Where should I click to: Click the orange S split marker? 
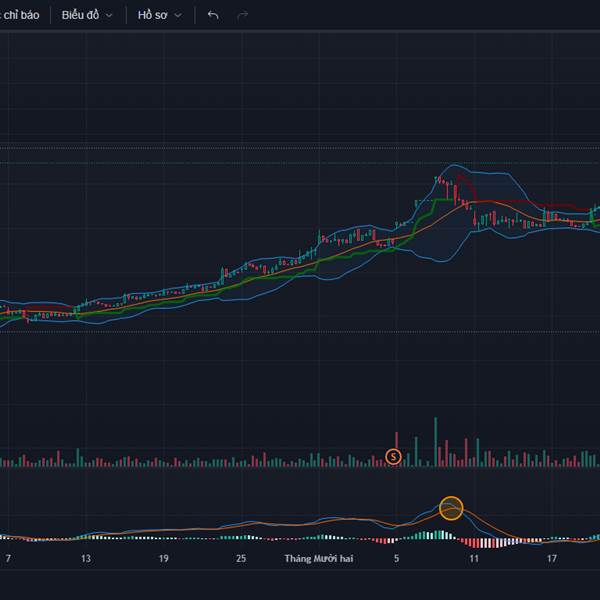pos(393,457)
